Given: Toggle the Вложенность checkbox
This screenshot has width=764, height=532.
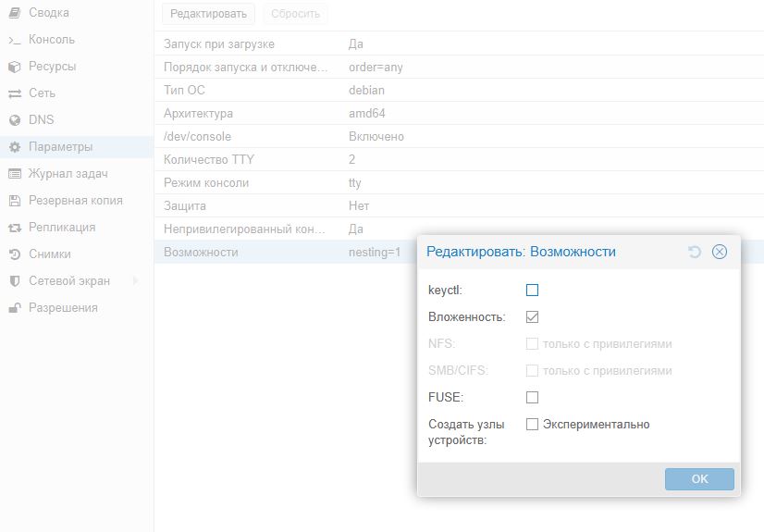Looking at the screenshot, I should pos(532,316).
